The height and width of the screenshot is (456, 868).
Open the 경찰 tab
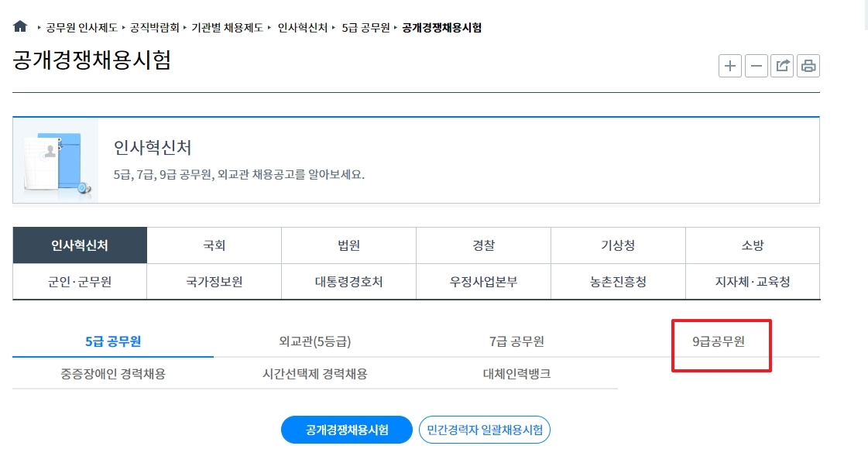click(x=483, y=244)
